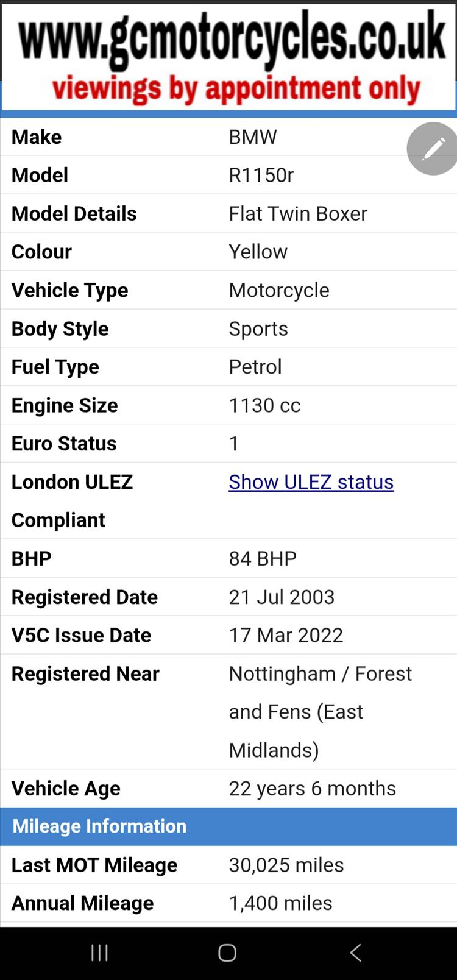Open the Show ULEZ status link
The height and width of the screenshot is (980, 457).
[x=311, y=482]
